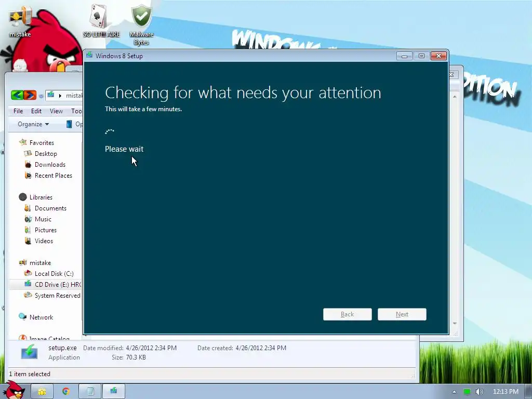Open the View menu in Explorer
The width and height of the screenshot is (532, 399).
click(56, 111)
